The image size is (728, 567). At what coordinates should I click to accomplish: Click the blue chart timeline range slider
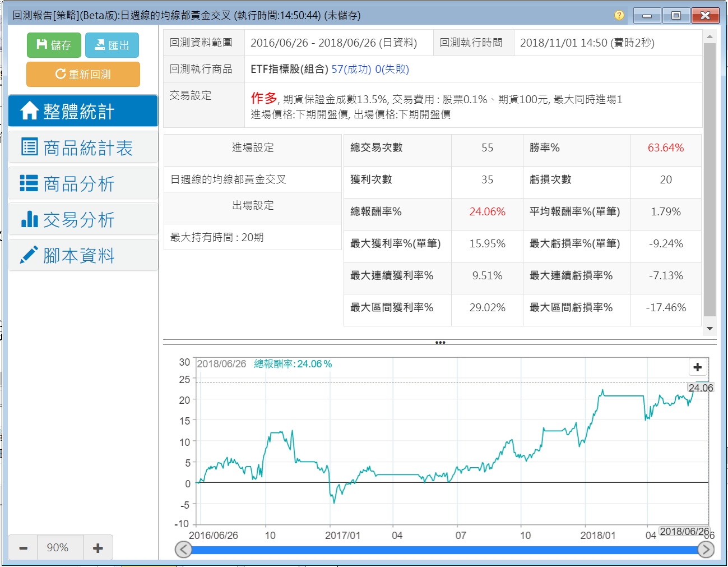tap(444, 550)
